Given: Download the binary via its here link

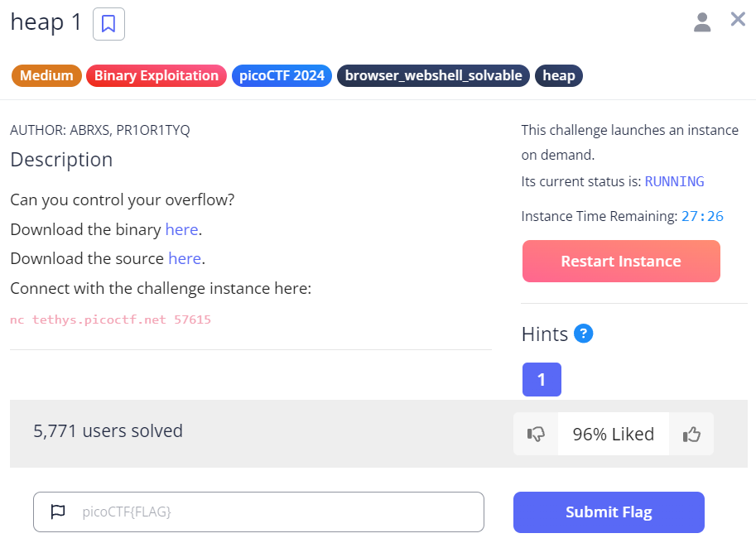Looking at the screenshot, I should pyautogui.click(x=182, y=229).
